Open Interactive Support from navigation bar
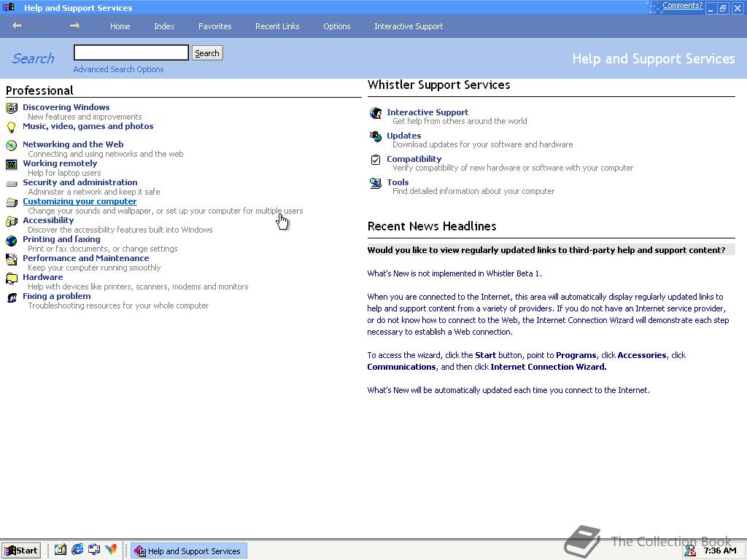 coord(409,26)
